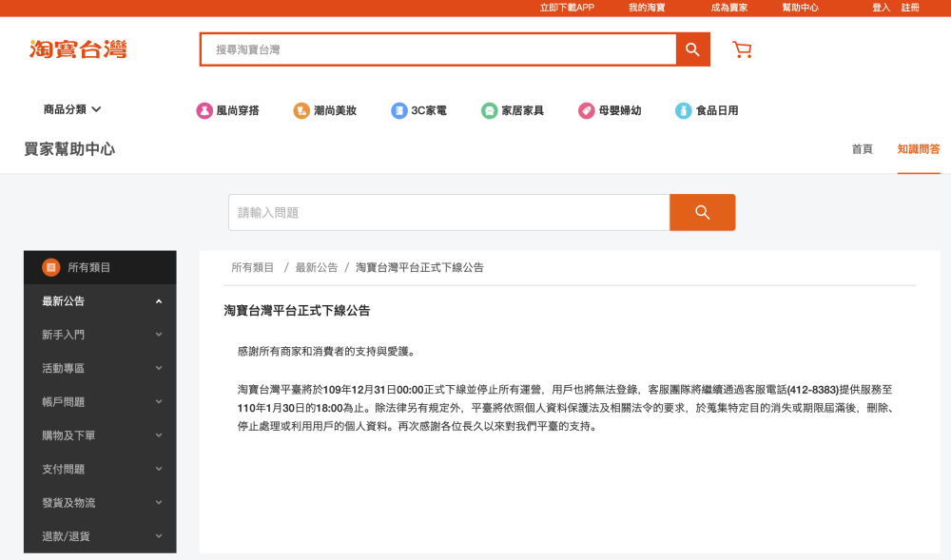Click the 家居家具 category text
The image size is (951, 560).
pyautogui.click(x=522, y=110)
